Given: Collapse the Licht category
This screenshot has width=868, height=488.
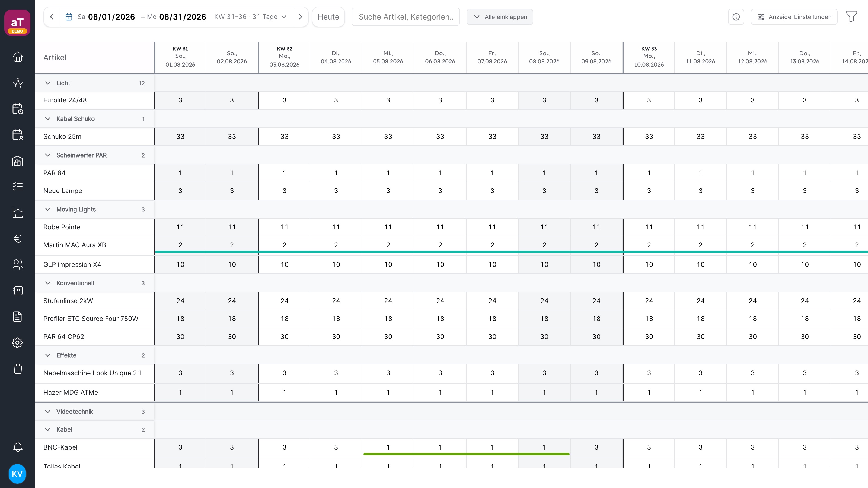Looking at the screenshot, I should point(48,83).
